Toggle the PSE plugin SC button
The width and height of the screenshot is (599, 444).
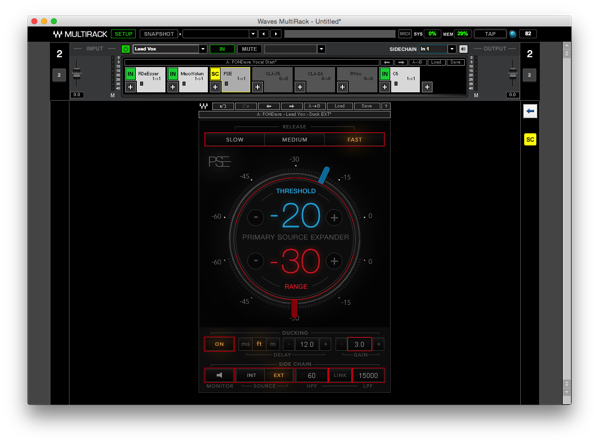tap(215, 74)
